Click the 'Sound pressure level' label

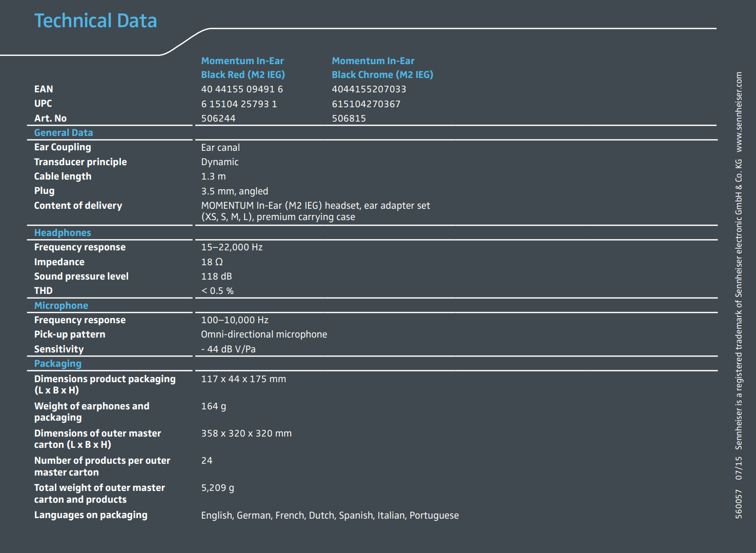click(81, 276)
